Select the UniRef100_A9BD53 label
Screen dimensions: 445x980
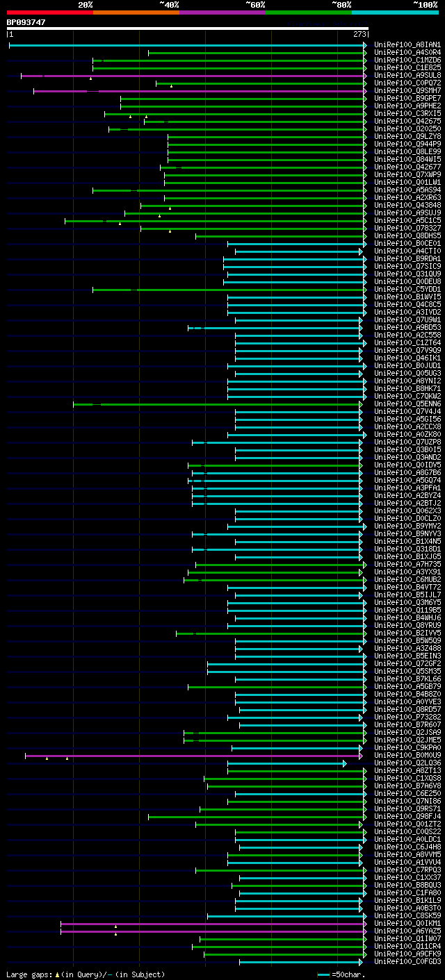click(407, 328)
